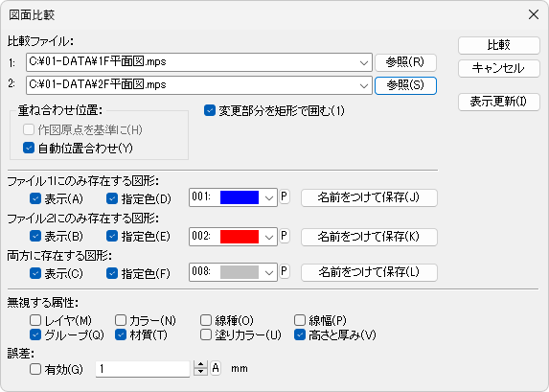The width and height of the screenshot is (549, 392).
Task: Click the P palette button beside color 002
Action: coord(285,236)
